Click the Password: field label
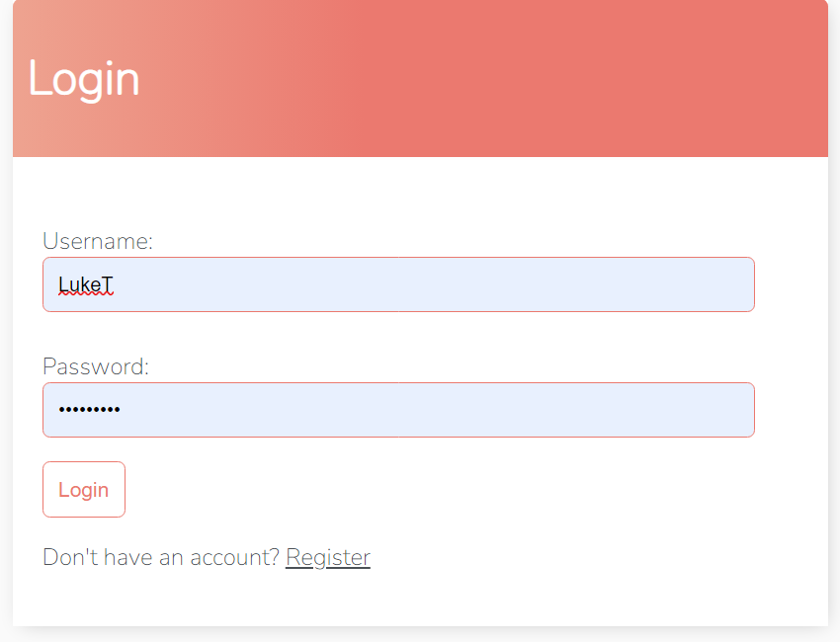The width and height of the screenshot is (840, 642). pyautogui.click(x=95, y=366)
